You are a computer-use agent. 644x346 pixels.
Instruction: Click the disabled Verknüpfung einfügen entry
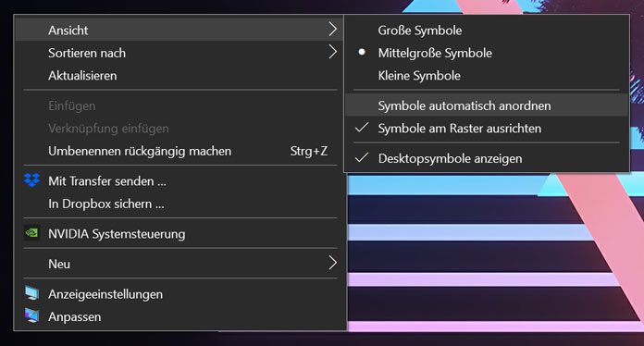tap(180, 129)
